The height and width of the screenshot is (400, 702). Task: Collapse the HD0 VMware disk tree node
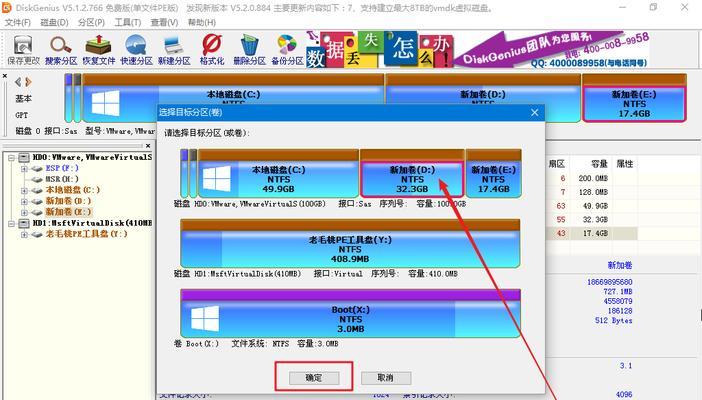pyautogui.click(x=12, y=158)
